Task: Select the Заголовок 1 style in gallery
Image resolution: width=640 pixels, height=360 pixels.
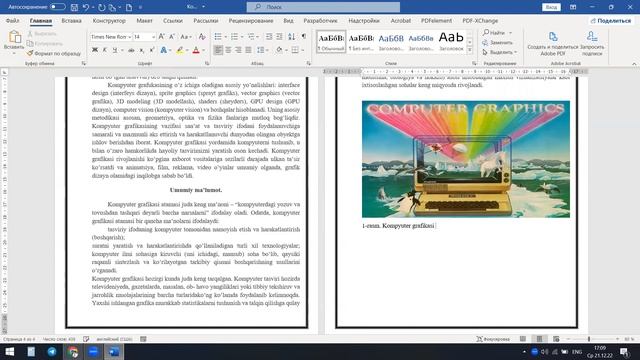Action: (391, 42)
